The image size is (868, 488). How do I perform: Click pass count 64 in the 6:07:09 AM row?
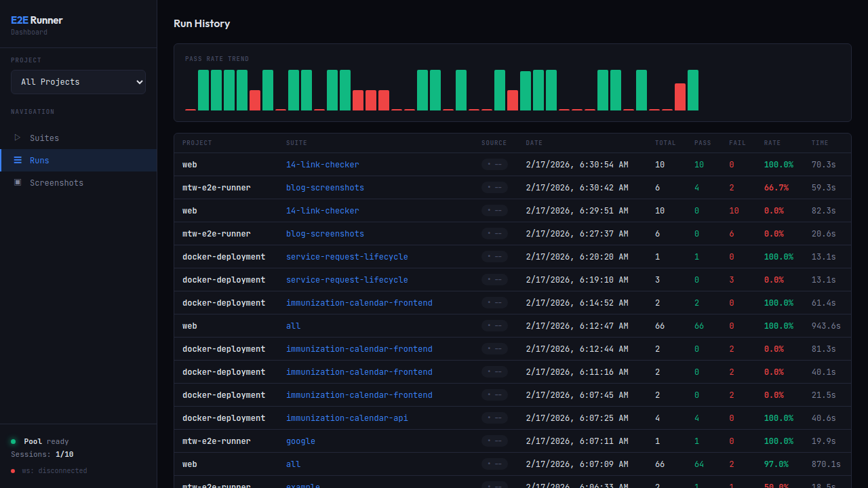[x=699, y=464]
